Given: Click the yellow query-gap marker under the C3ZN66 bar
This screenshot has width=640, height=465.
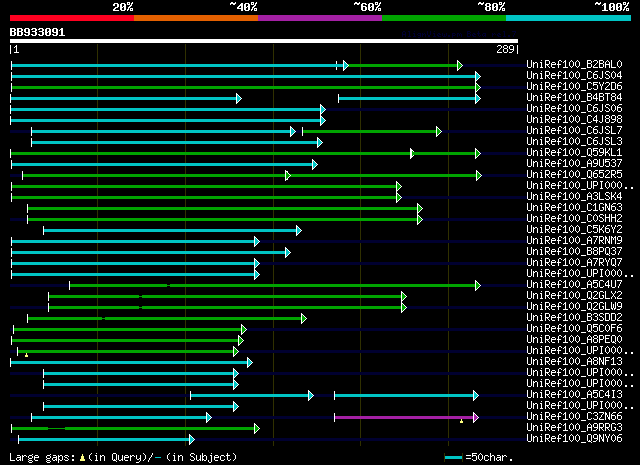Looking at the screenshot, I should 462,421.
